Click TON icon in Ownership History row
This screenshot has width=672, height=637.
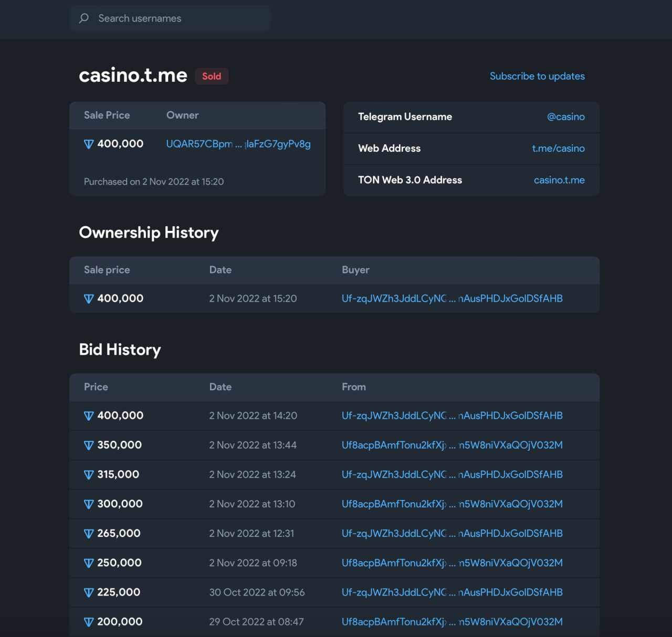89,299
